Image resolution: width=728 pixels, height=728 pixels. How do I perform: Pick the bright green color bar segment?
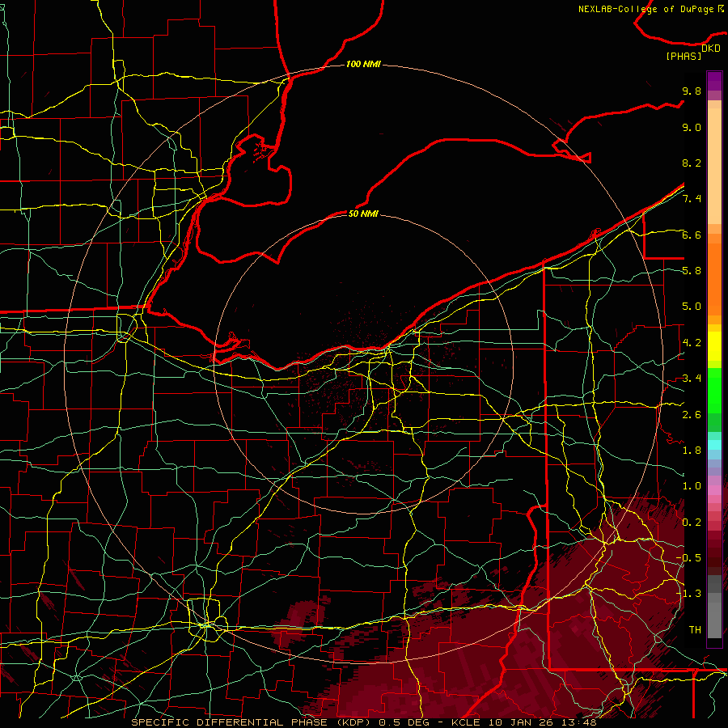tap(714, 391)
